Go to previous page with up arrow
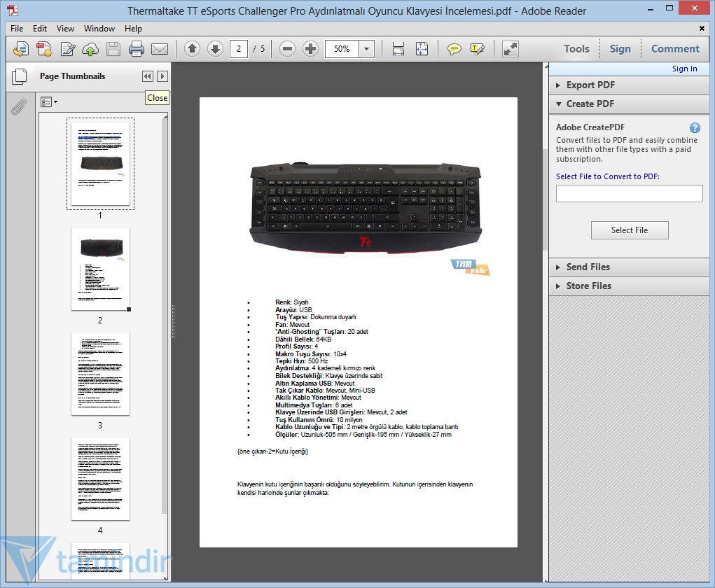The width and height of the screenshot is (715, 588). tap(192, 49)
